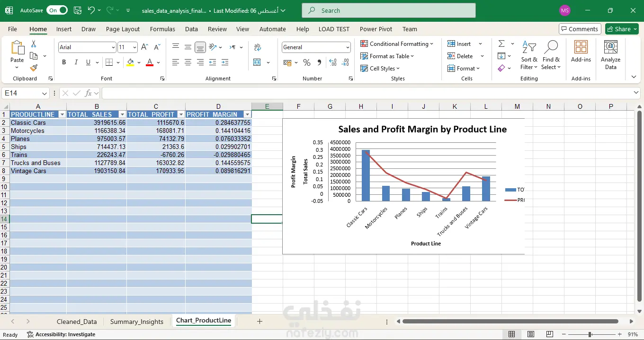Open the Comments pane button
This screenshot has height=340, width=644.
[x=580, y=29]
